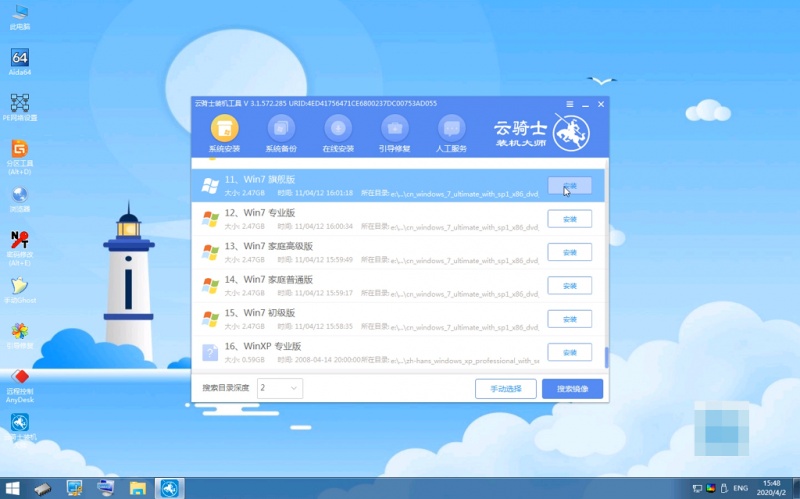This screenshot has height=499, width=800.
Task: Click the Windows icon of Win7 专业版
Action: click(210, 219)
